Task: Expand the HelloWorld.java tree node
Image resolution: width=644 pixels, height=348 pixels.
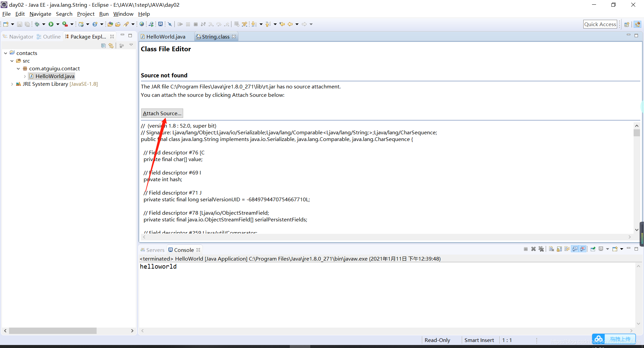Action: (24, 76)
